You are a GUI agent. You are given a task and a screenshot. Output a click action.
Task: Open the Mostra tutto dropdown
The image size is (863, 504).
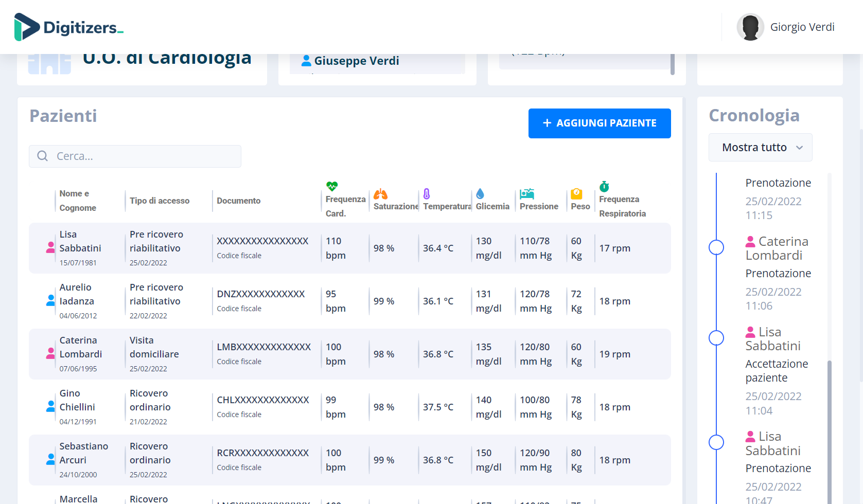tap(761, 148)
